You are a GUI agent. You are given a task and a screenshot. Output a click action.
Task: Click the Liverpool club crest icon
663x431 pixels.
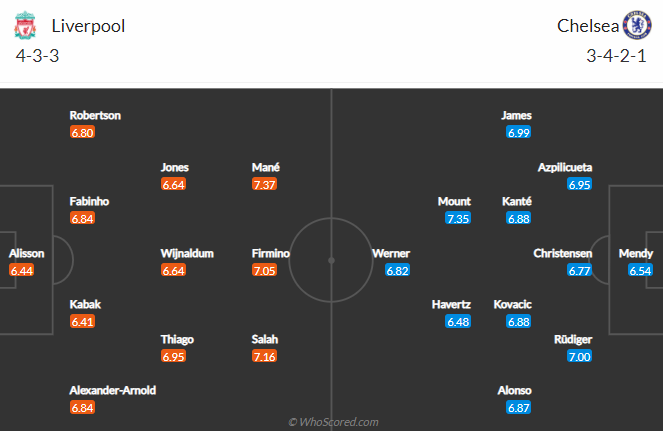(28, 25)
